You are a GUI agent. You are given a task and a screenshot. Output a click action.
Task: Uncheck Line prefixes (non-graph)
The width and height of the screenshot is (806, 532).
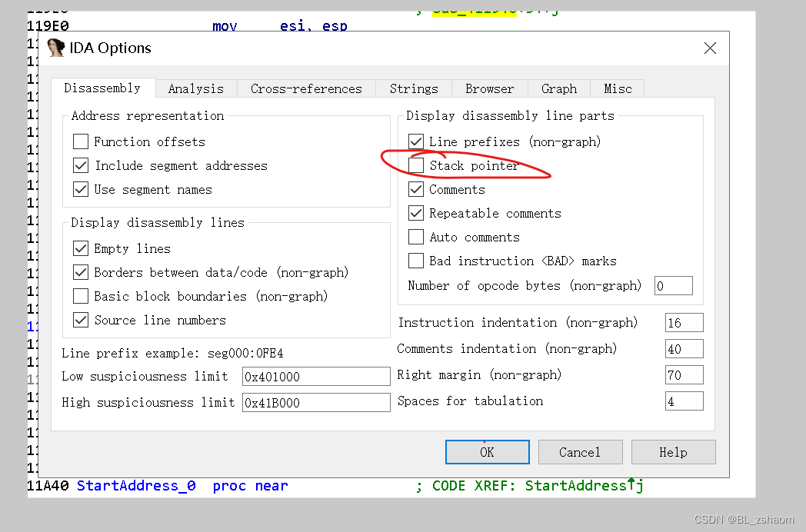coord(416,141)
